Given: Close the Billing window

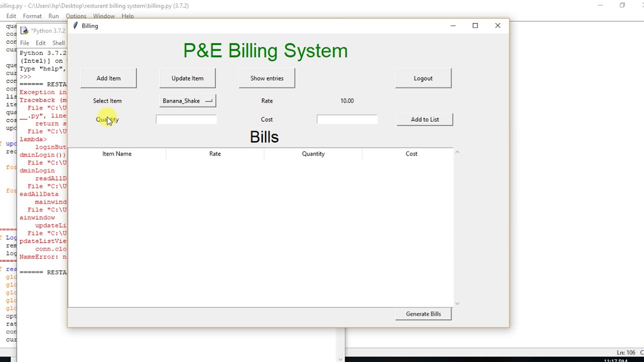Looking at the screenshot, I should [498, 26].
